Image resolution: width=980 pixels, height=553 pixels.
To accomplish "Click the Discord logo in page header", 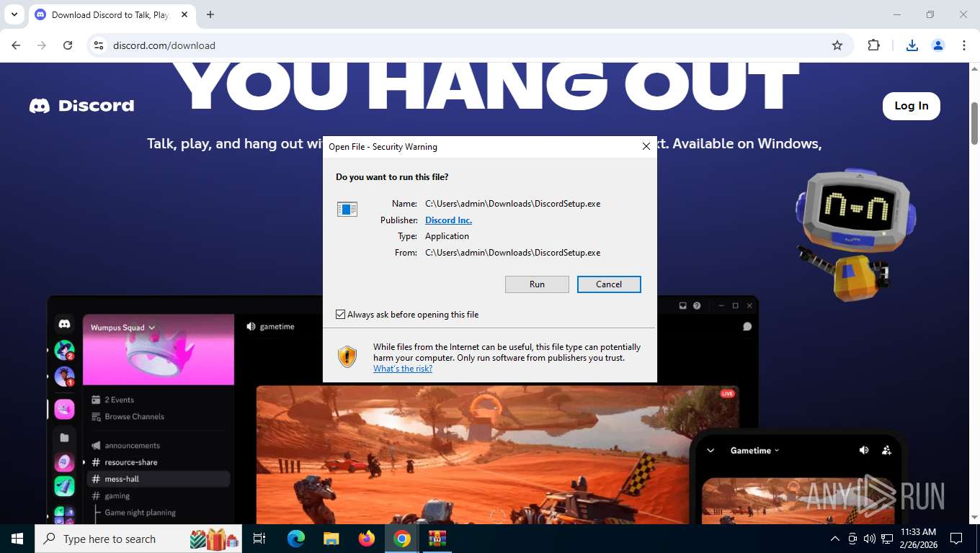I will tap(81, 106).
